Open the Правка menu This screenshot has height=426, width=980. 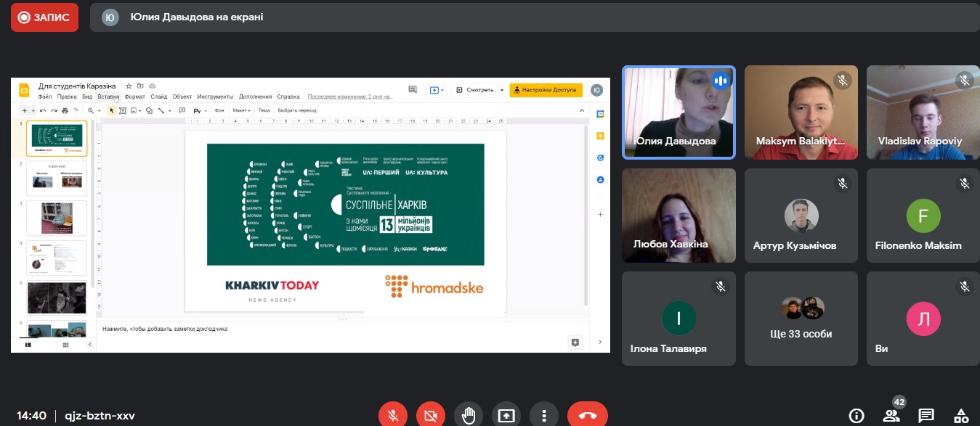[x=67, y=97]
